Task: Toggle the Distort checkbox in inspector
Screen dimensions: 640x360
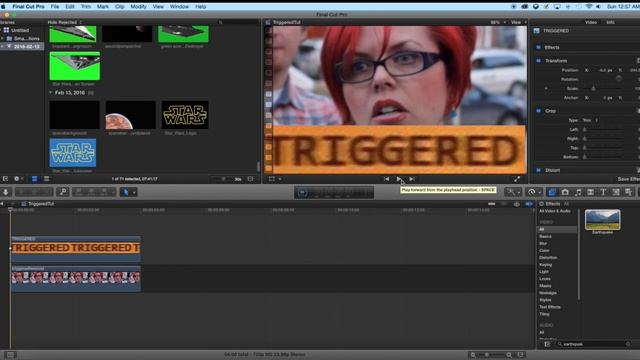Action: pyautogui.click(x=538, y=170)
